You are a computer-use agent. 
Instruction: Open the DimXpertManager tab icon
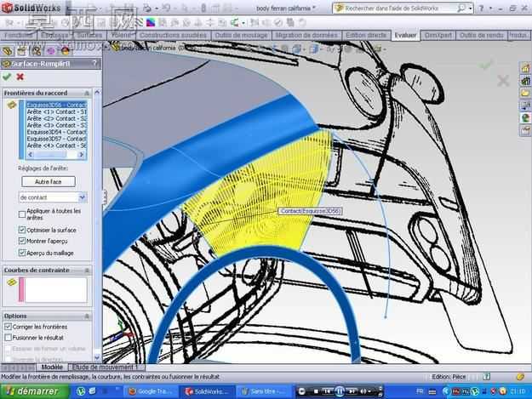coord(50,51)
